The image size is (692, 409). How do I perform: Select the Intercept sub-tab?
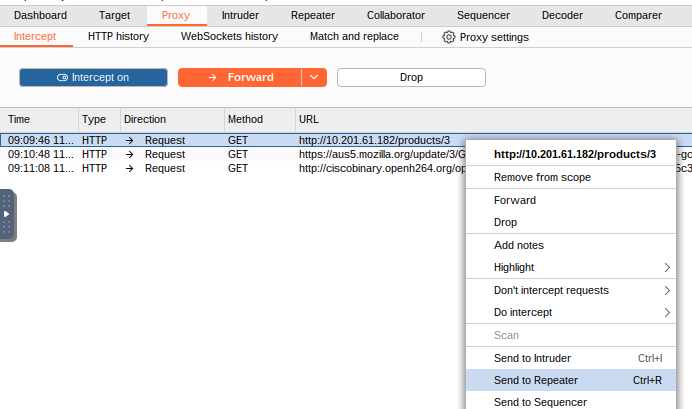point(34,36)
